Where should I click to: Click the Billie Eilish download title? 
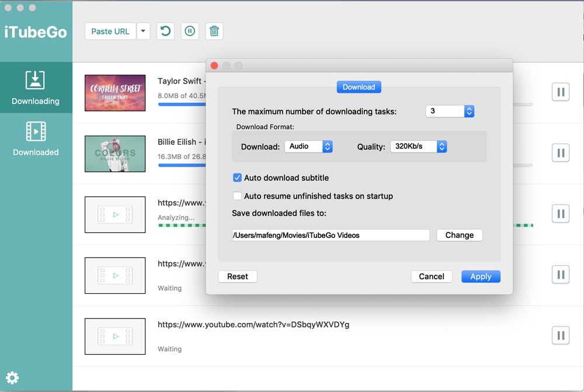click(182, 142)
